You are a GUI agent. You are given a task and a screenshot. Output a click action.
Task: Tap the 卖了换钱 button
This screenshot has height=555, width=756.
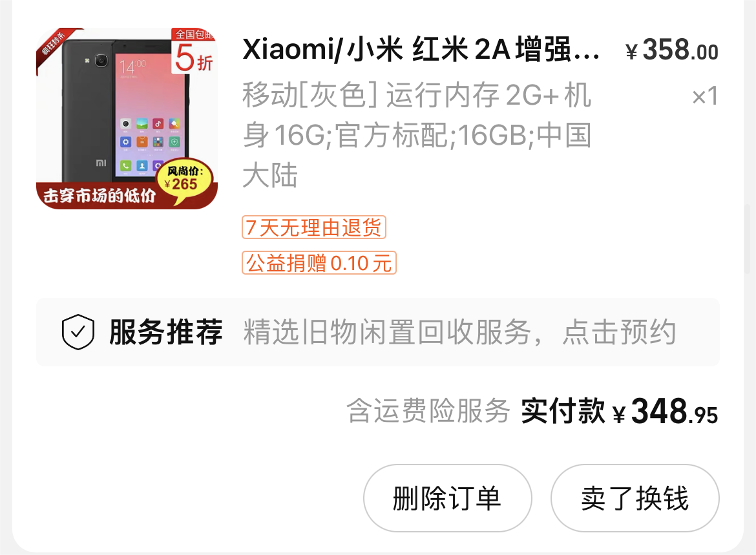(635, 498)
